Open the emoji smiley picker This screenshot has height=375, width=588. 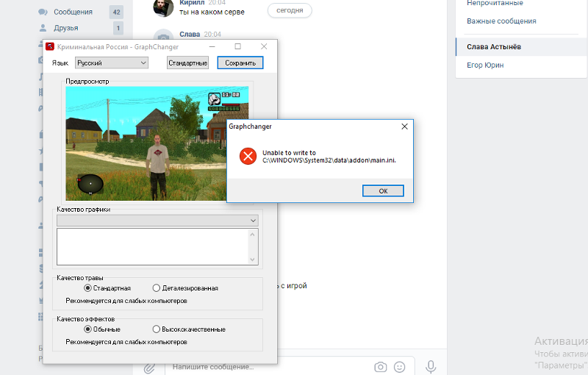[400, 366]
